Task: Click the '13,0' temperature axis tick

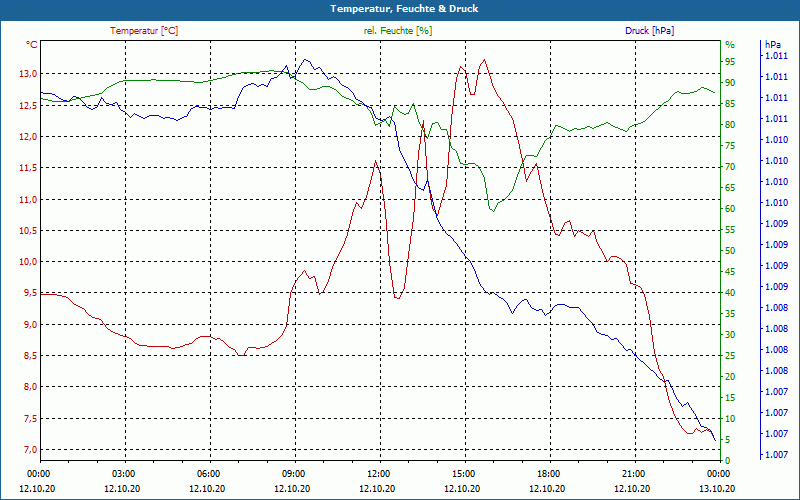Action: tap(28, 74)
